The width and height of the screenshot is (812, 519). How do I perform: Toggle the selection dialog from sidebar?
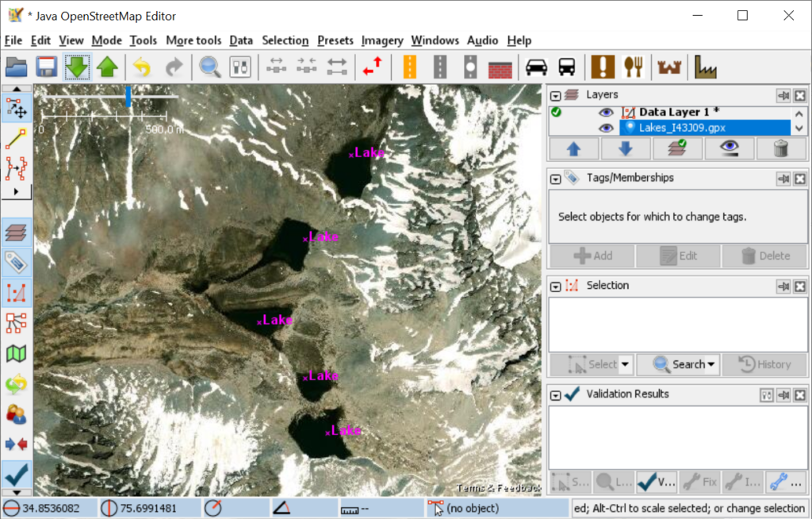[x=17, y=293]
